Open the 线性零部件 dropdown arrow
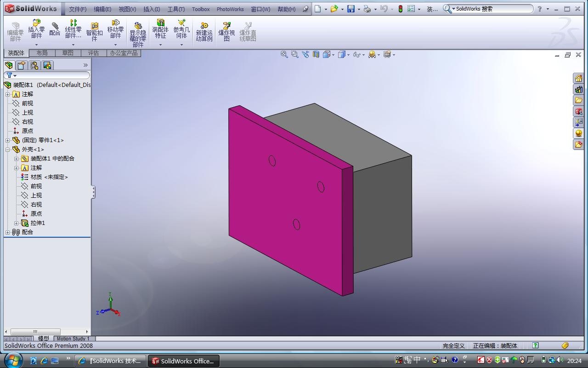 73,45
